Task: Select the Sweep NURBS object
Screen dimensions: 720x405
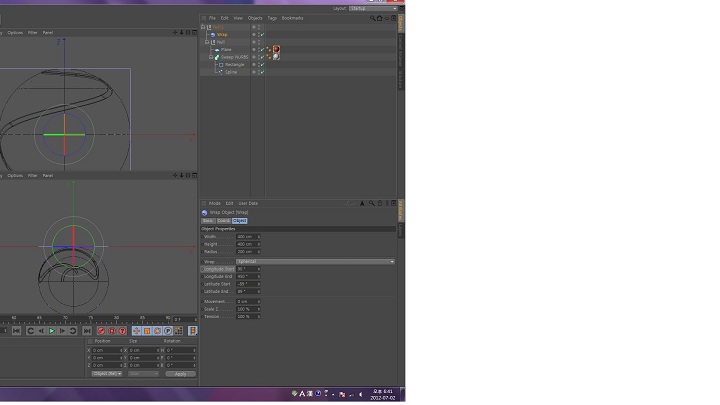Action: pyautogui.click(x=234, y=57)
